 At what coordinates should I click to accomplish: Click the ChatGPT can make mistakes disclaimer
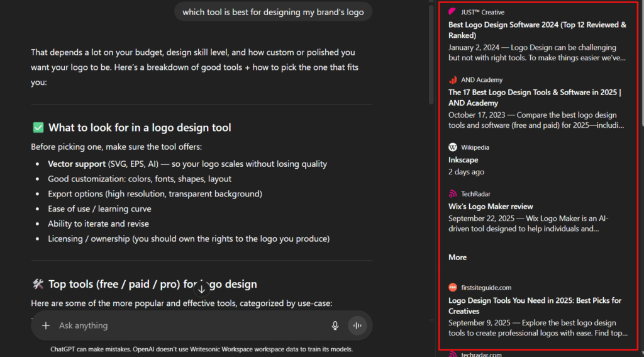[202, 349]
